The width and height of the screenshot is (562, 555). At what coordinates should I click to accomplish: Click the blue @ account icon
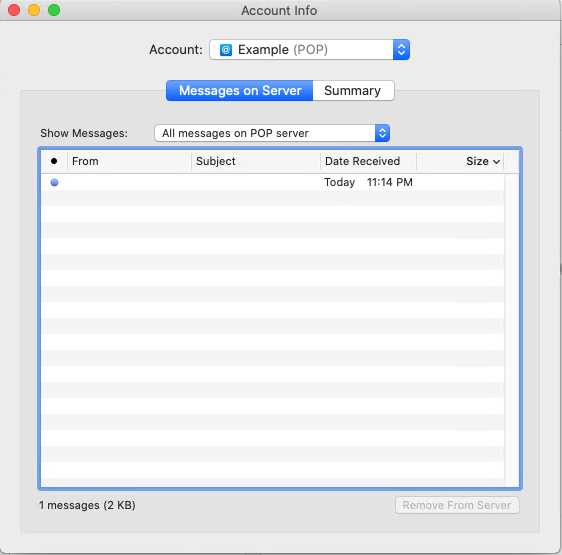[x=226, y=50]
